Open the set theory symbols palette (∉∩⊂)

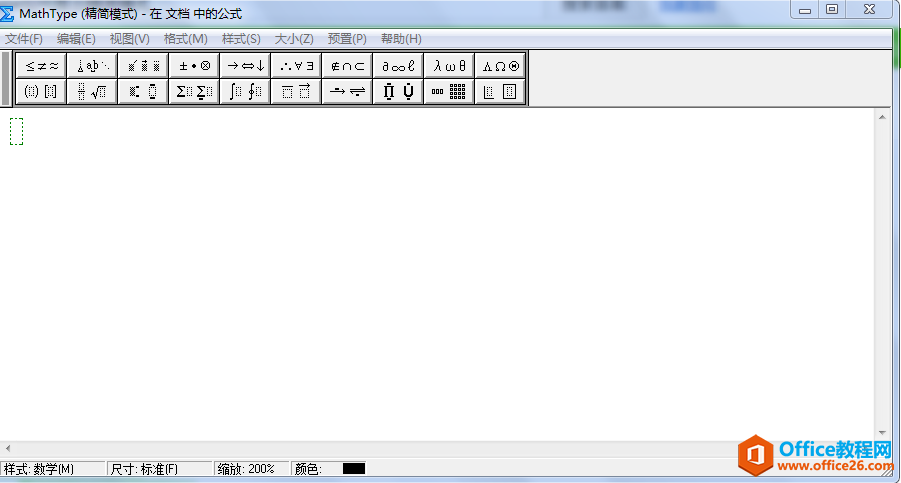coord(347,66)
